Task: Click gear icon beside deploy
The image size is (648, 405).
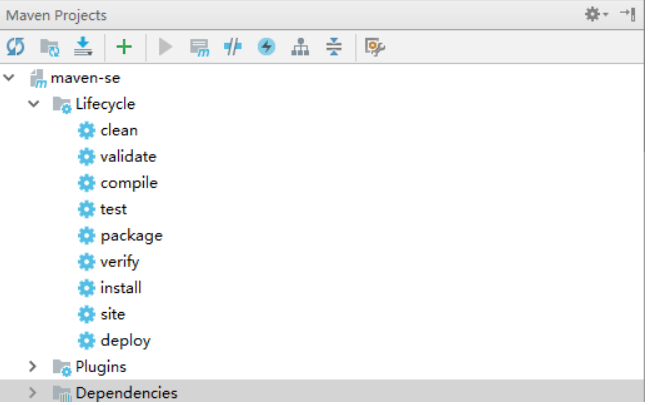Action: click(86, 341)
